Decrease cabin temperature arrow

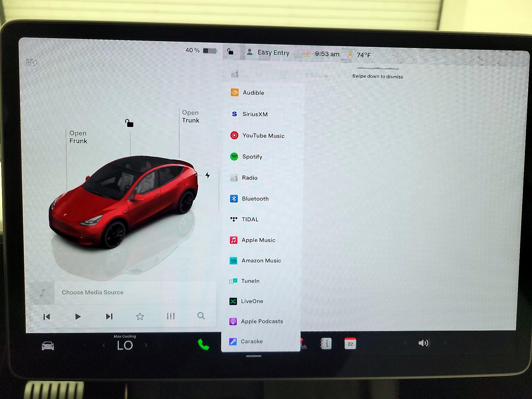coord(104,345)
